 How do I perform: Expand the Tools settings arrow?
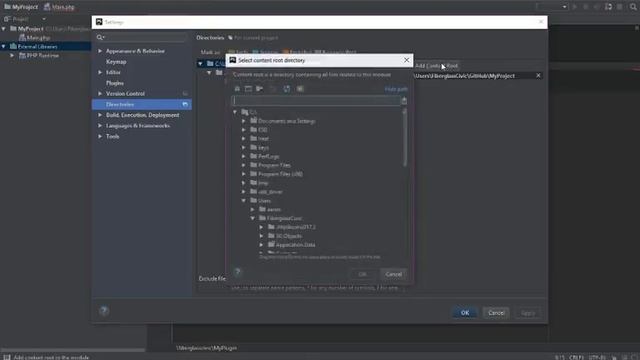click(x=100, y=136)
